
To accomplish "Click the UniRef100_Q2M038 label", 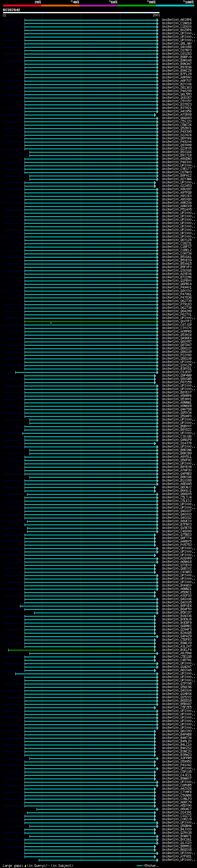I will pos(177,833).
